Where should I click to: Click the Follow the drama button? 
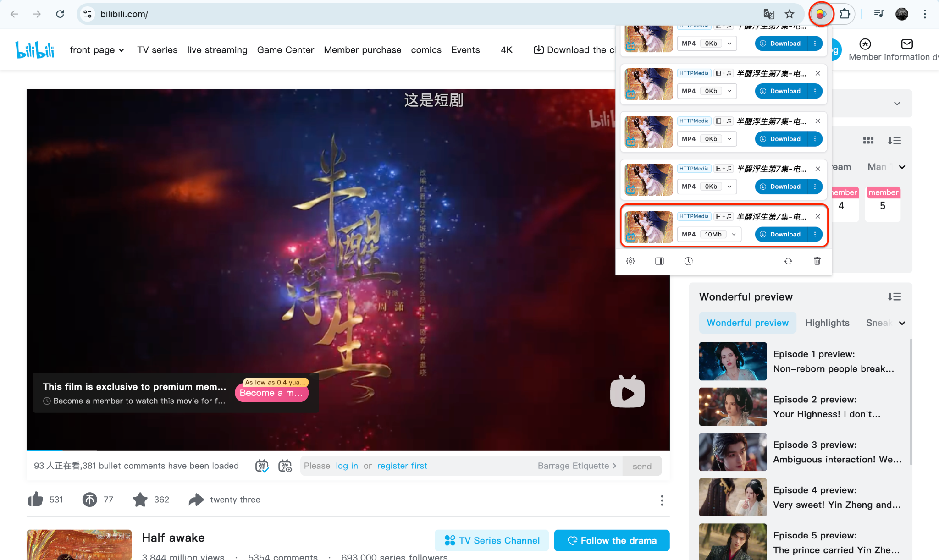[612, 540]
